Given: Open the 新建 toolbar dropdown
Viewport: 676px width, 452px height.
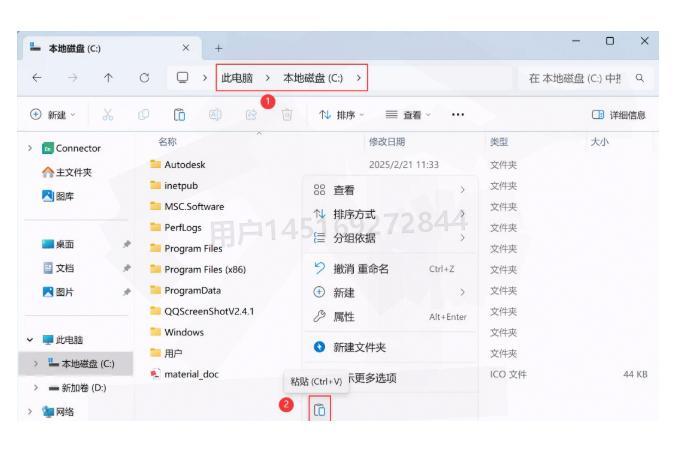Looking at the screenshot, I should click(x=53, y=115).
